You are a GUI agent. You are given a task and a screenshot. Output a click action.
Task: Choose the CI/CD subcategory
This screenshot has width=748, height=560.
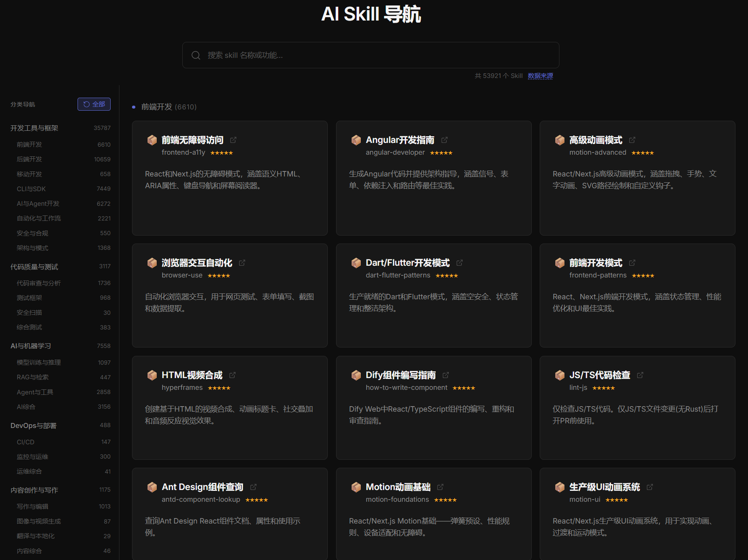point(63,442)
